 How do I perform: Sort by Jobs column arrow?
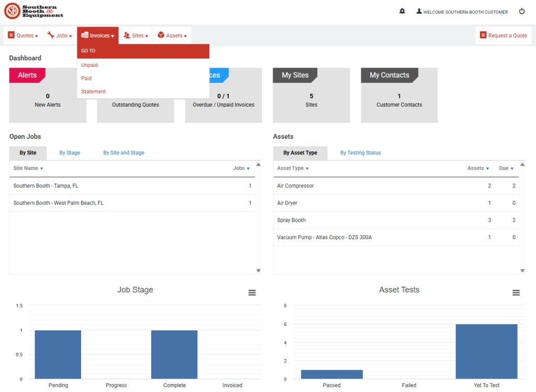[248, 169]
